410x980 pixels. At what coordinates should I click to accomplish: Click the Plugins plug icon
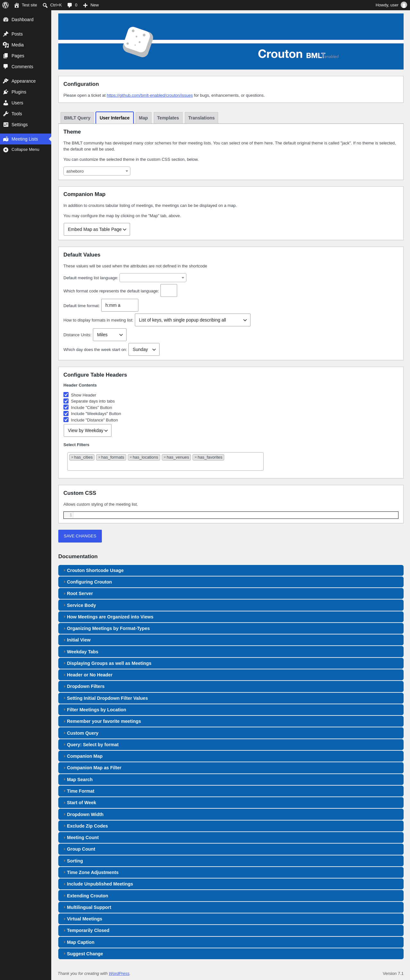[6, 92]
